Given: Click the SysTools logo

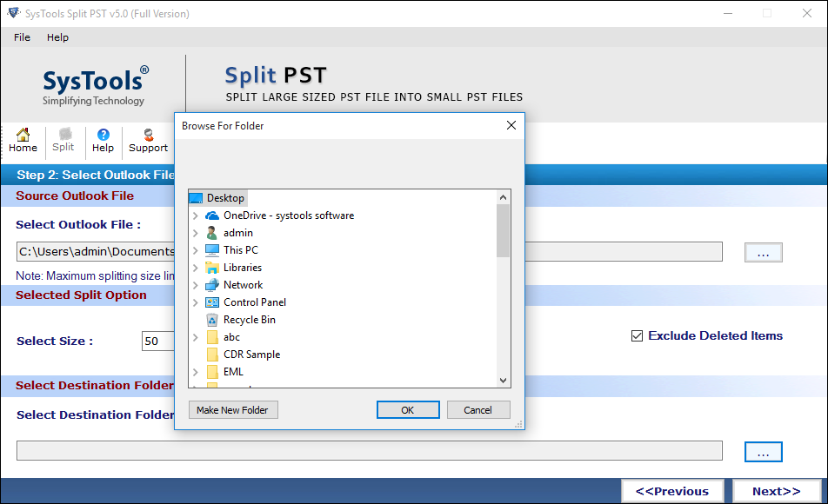Looking at the screenshot, I should [93, 83].
